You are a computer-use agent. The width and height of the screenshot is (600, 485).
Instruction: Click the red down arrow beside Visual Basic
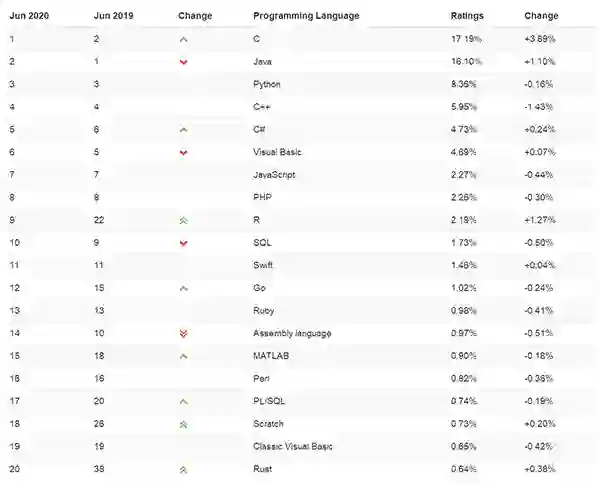pos(183,153)
